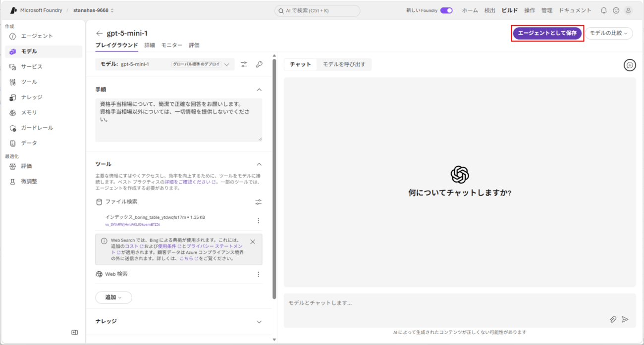Click the エージェントとして保存 button
644x345 pixels.
click(x=547, y=33)
